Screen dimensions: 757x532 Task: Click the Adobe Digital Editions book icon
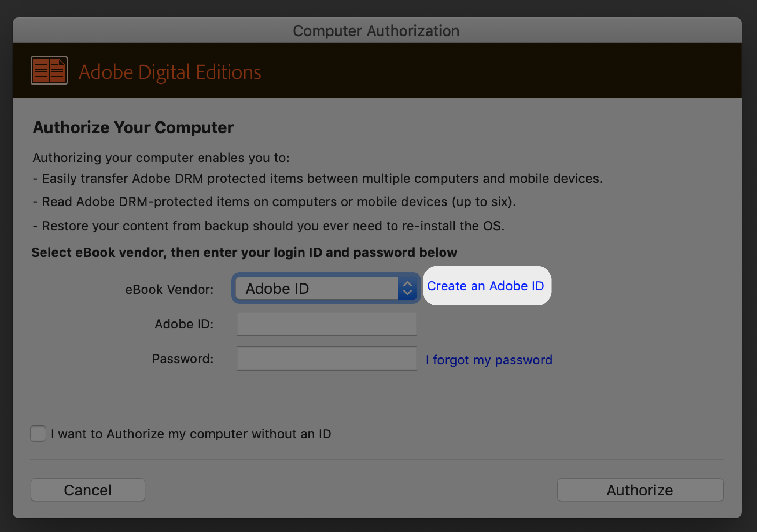[x=49, y=70]
